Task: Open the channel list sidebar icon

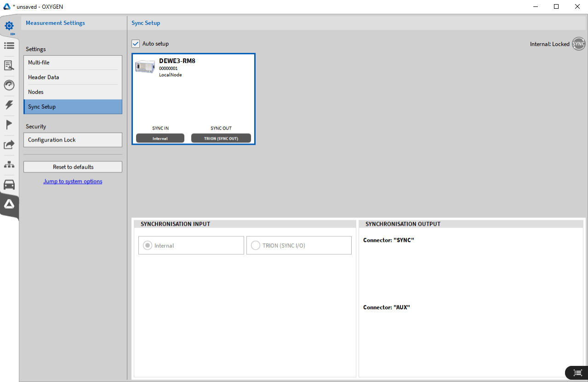Action: pos(9,46)
